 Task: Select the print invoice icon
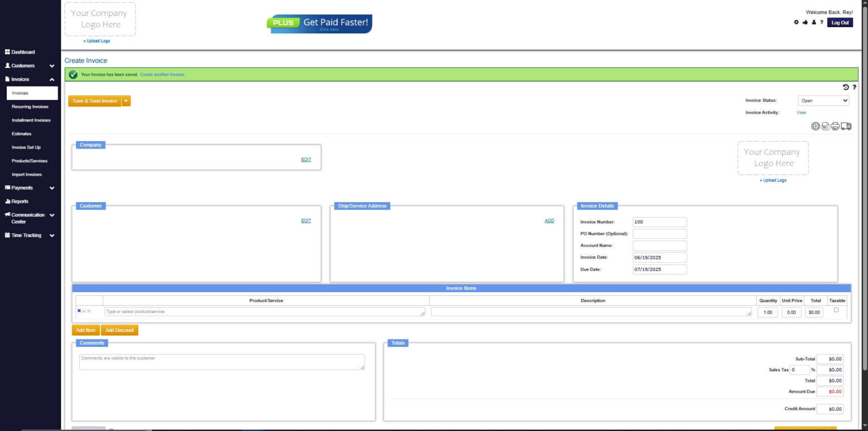coord(835,125)
